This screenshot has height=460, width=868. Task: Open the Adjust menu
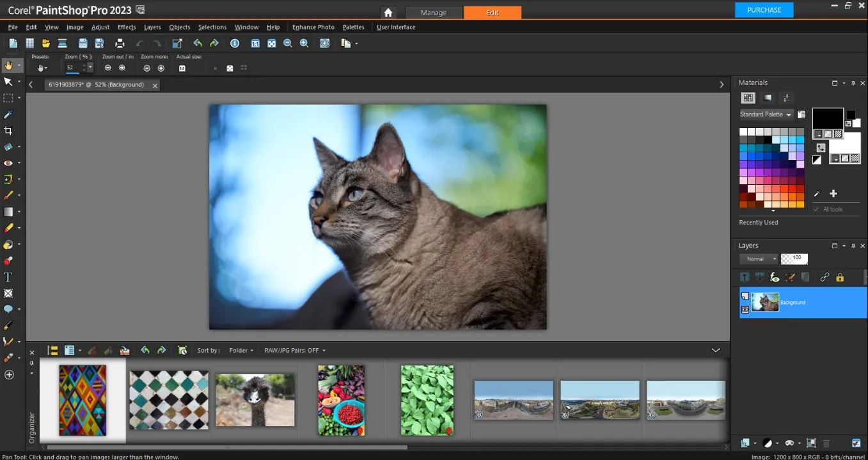100,27
